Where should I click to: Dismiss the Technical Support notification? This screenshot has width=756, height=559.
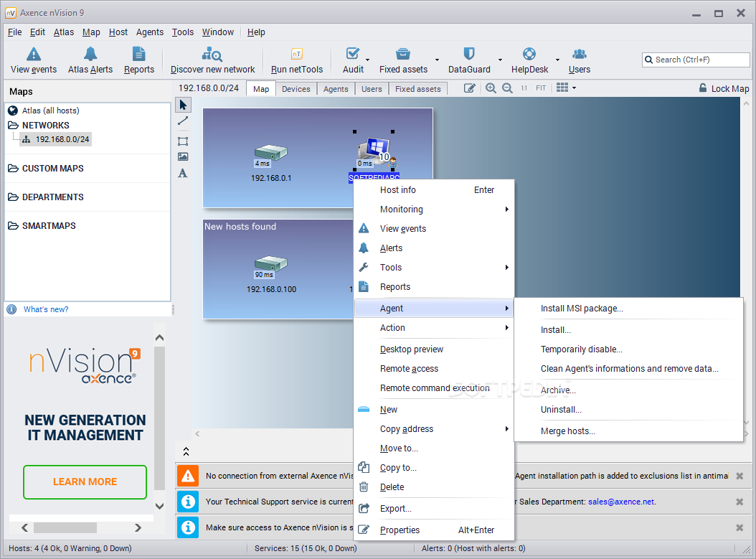pos(739,502)
